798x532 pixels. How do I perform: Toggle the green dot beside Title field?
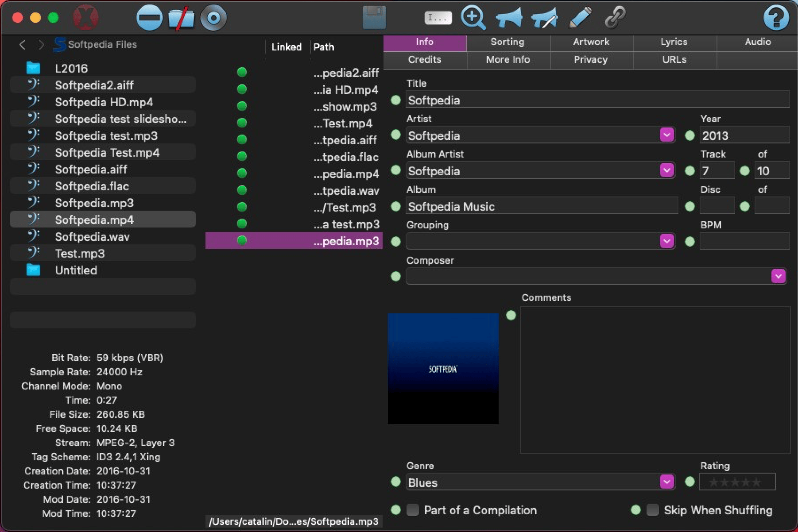click(x=396, y=100)
